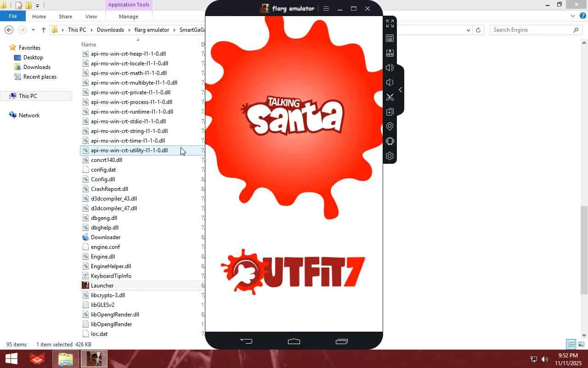Click the upper speaker volume icon in emulator
Screen dimensions: 588x368
[x=390, y=68]
